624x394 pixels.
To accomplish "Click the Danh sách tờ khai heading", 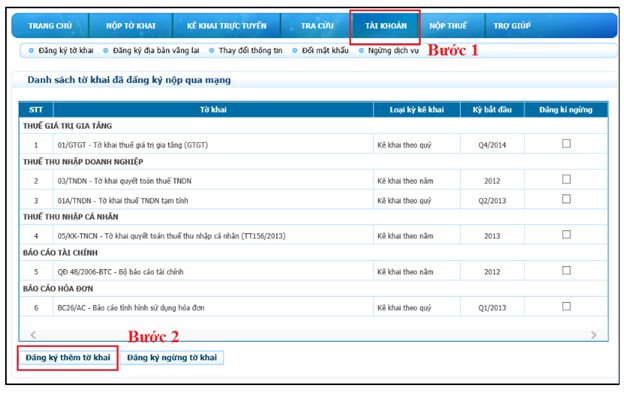I will pos(129,80).
